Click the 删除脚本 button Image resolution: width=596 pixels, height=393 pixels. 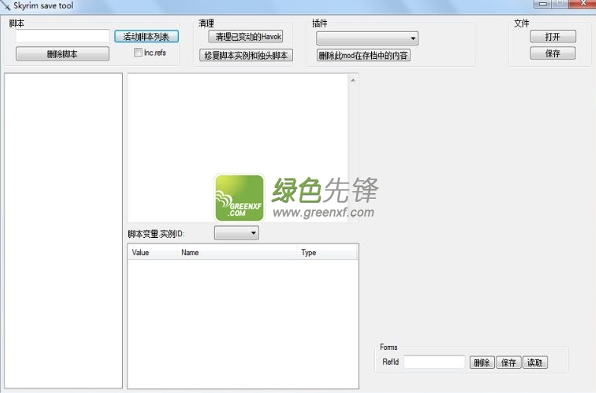point(62,54)
